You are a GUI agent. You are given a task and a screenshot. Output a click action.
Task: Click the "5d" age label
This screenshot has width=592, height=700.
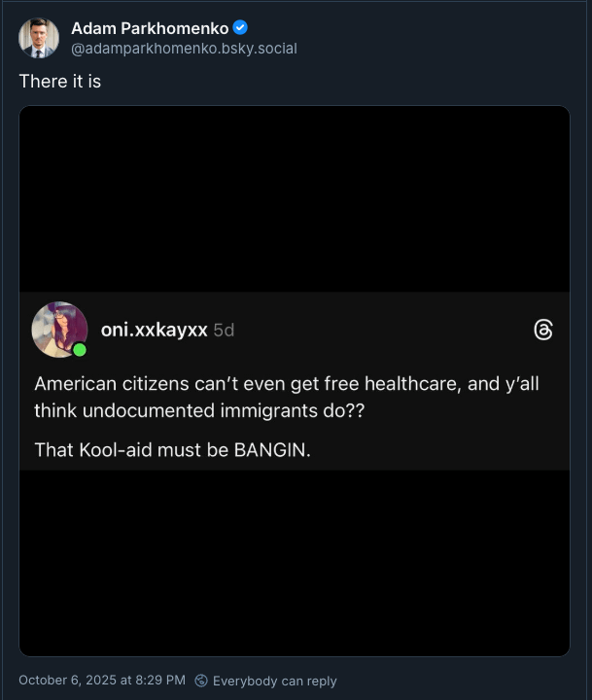point(224,331)
